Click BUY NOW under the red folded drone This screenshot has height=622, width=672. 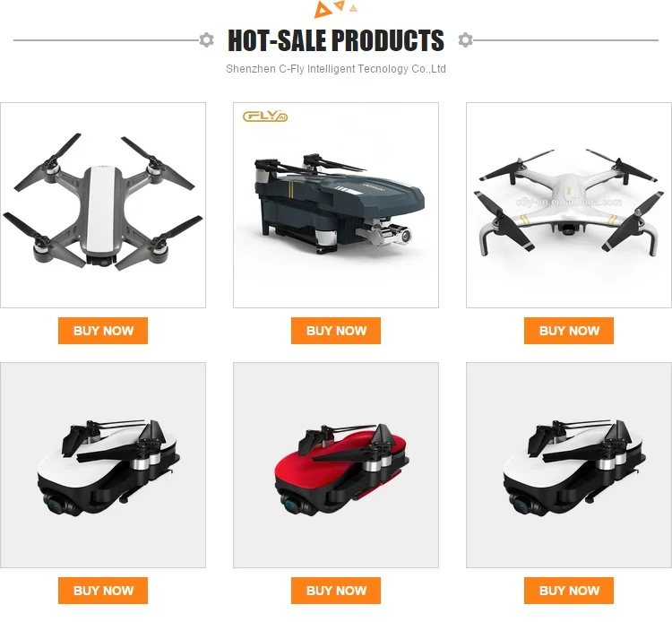336,591
